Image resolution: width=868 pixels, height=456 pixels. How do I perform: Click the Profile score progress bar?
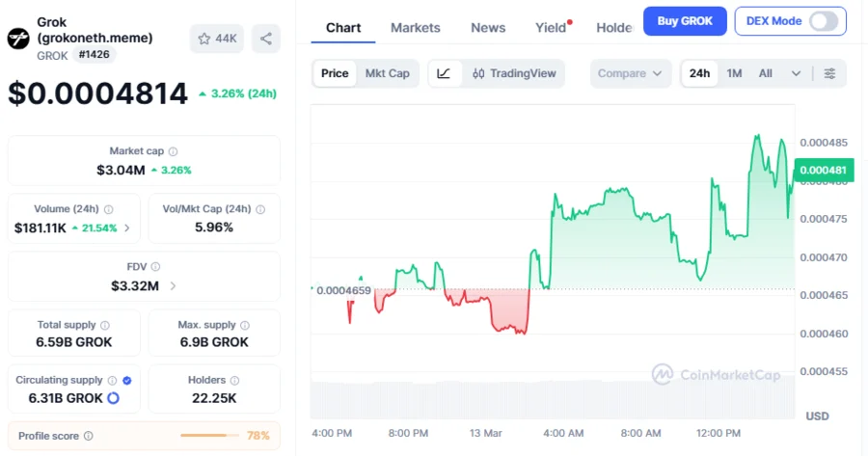pyautogui.click(x=208, y=436)
